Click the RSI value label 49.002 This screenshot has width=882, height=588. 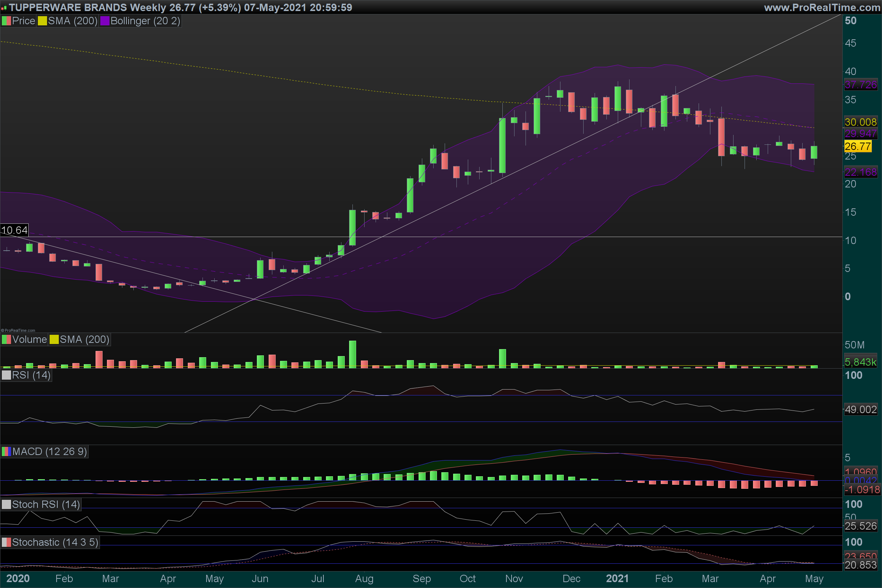861,409
